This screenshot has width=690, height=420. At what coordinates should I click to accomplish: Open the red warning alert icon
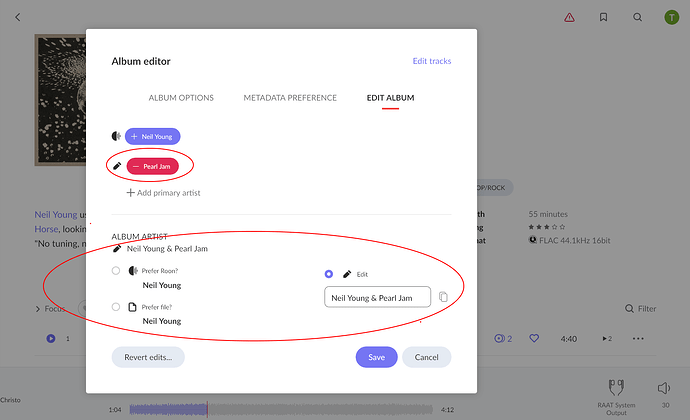click(x=569, y=17)
